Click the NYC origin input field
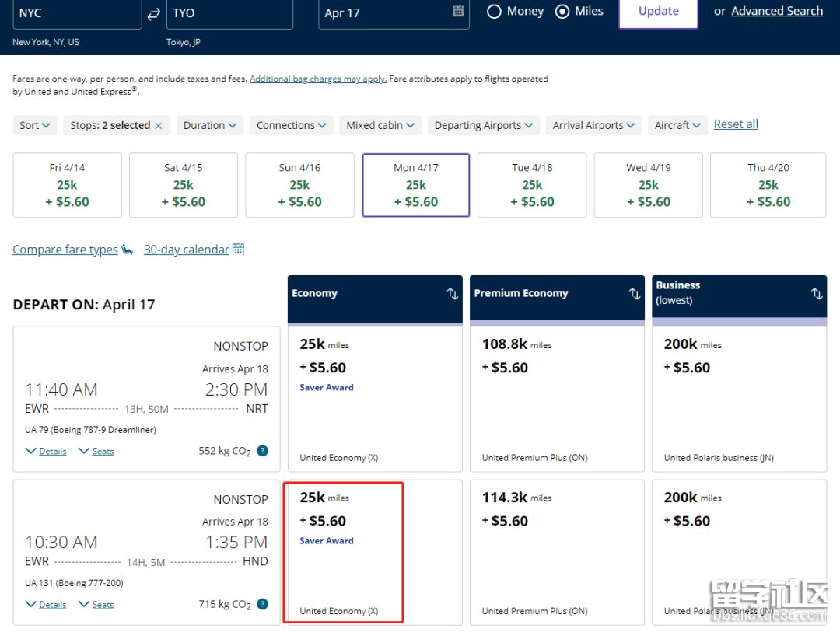The image size is (840, 632). click(x=77, y=13)
